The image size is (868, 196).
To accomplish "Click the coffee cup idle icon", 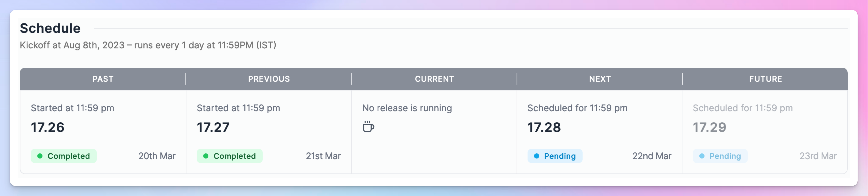I will click(368, 127).
